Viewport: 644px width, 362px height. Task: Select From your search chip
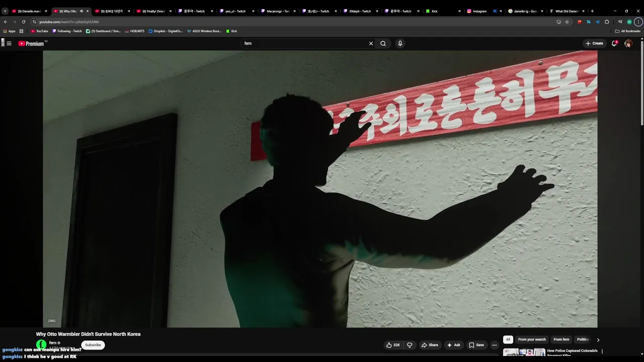[x=532, y=340]
